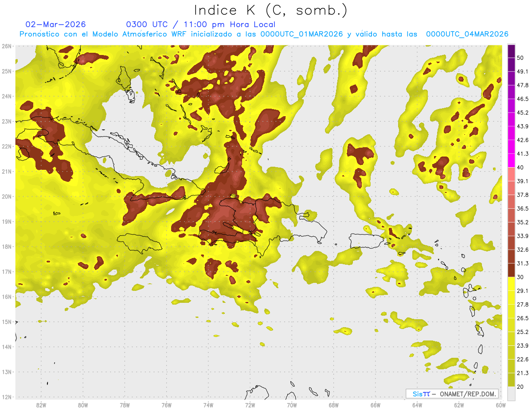
Task: Click the longitude label "62W"
Action: tap(459, 405)
